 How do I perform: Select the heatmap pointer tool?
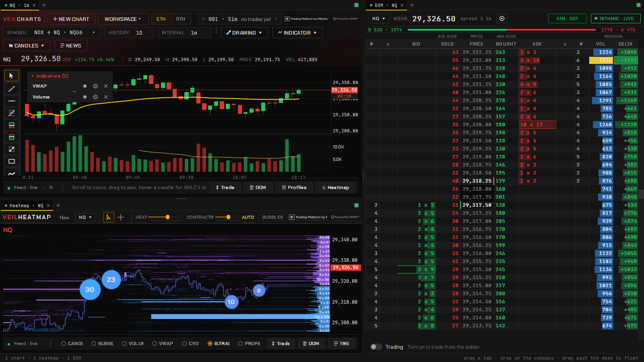pos(108,217)
